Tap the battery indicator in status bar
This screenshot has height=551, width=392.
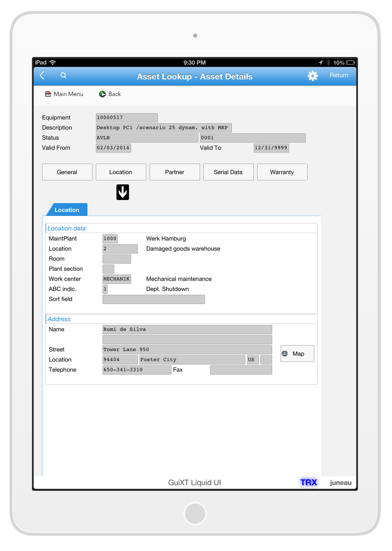350,63
